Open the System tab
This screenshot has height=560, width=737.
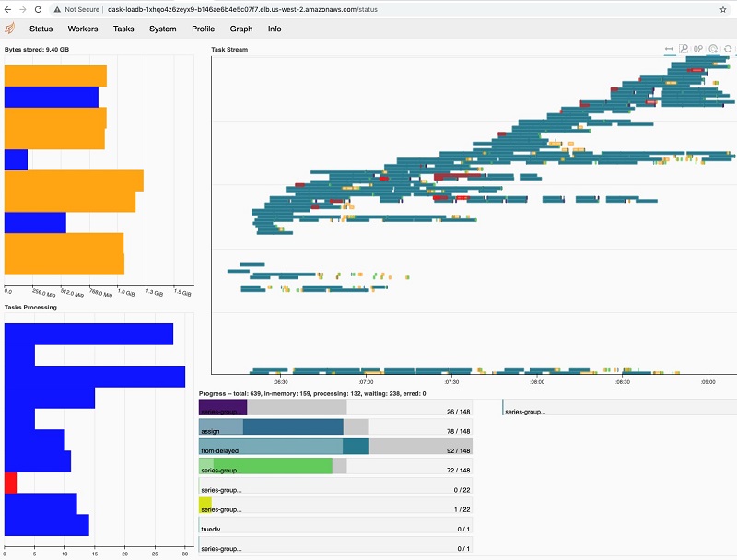[x=163, y=29]
